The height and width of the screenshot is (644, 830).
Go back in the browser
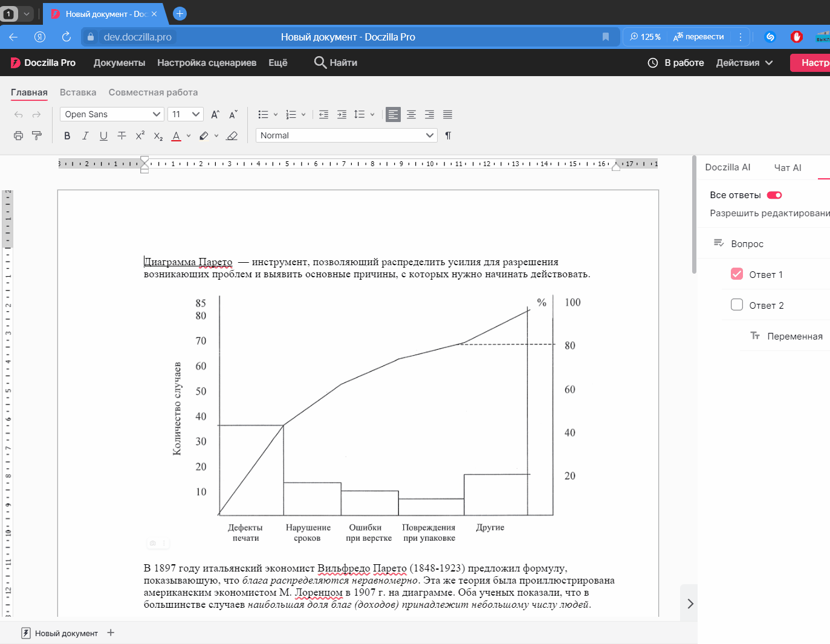click(x=13, y=37)
